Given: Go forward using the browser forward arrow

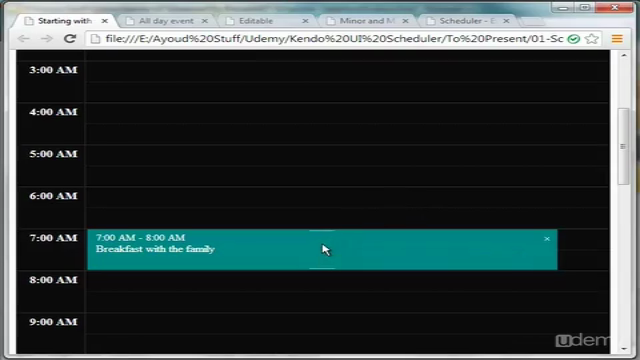Looking at the screenshot, I should [47, 39].
